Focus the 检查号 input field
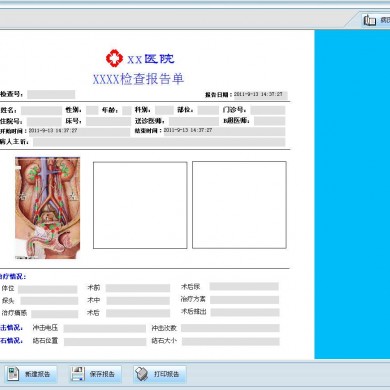Image resolution: width=390 pixels, height=390 pixels. tap(51, 94)
